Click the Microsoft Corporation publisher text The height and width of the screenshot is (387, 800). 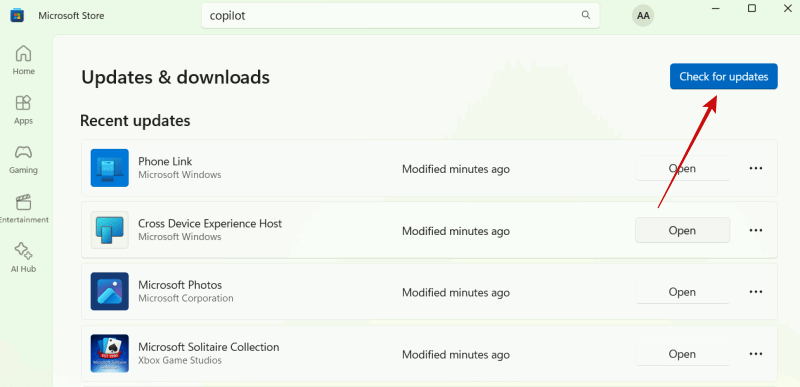pos(186,298)
